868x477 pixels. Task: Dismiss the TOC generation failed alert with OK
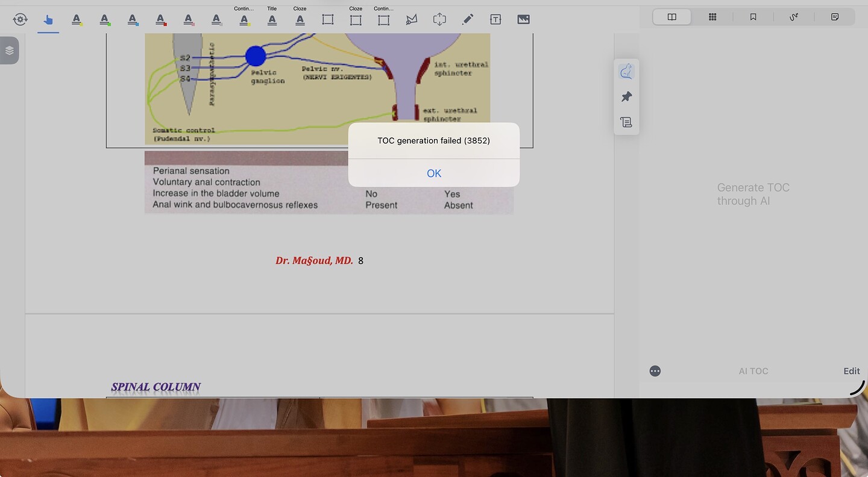click(434, 173)
